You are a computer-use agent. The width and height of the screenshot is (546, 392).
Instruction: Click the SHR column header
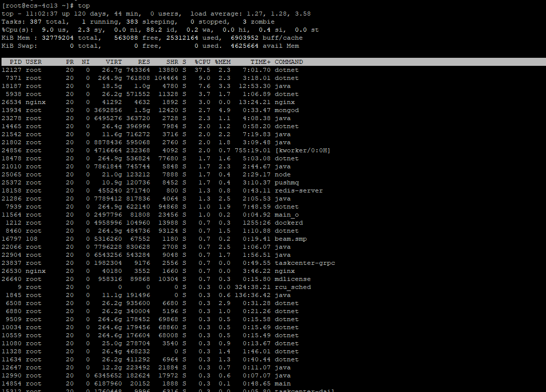(172, 62)
